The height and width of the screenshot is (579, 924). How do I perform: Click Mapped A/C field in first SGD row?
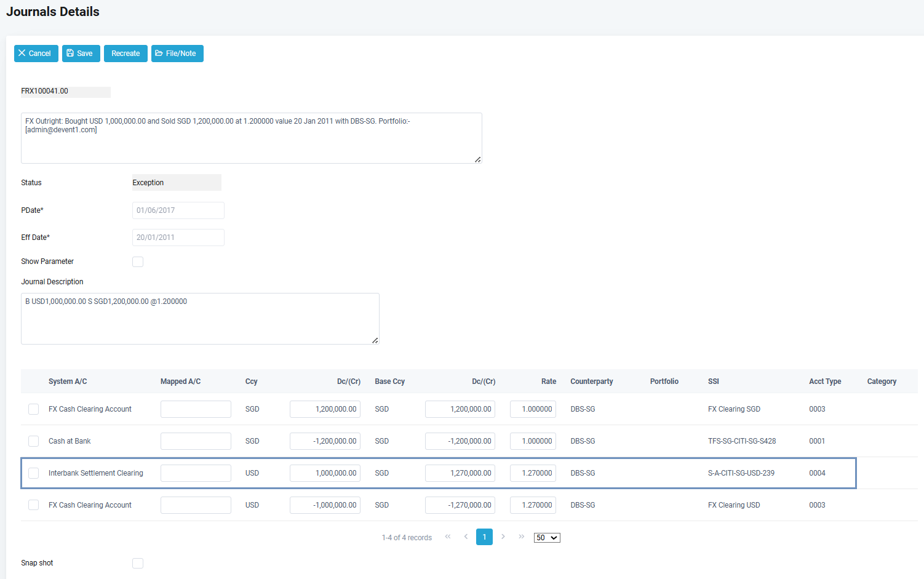[196, 409]
